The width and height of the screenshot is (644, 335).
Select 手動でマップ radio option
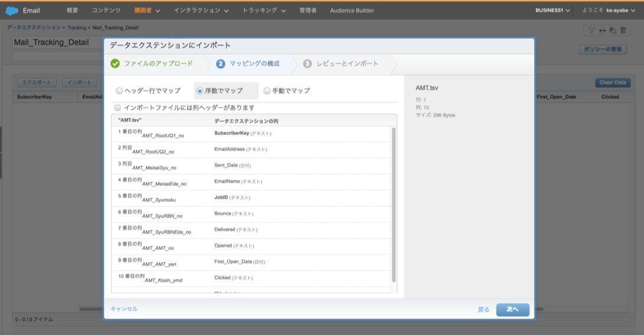(x=267, y=91)
